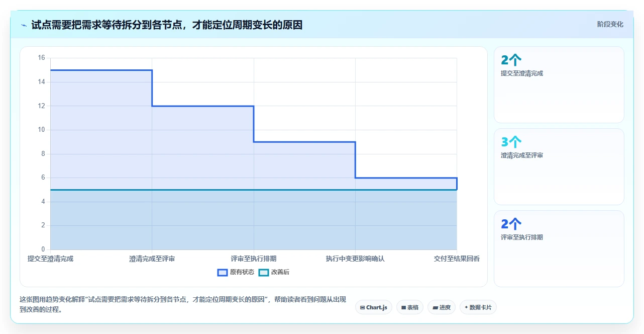Click the 执行中变更影响确认 x-axis label
This screenshot has height=334, width=644.
click(x=355, y=259)
